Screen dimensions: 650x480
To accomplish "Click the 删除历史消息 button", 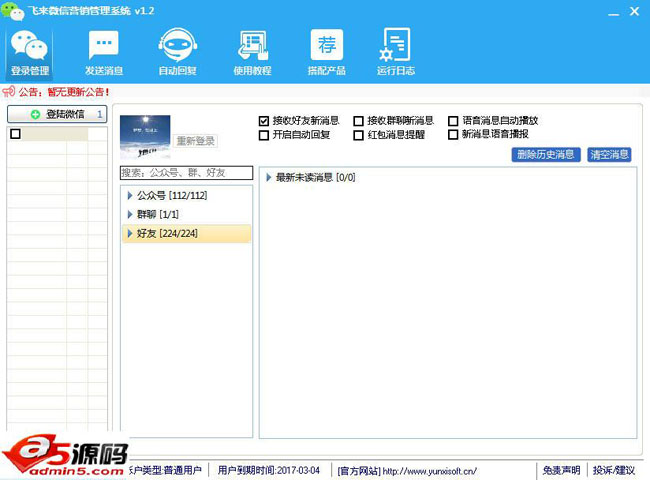I will 546,155.
